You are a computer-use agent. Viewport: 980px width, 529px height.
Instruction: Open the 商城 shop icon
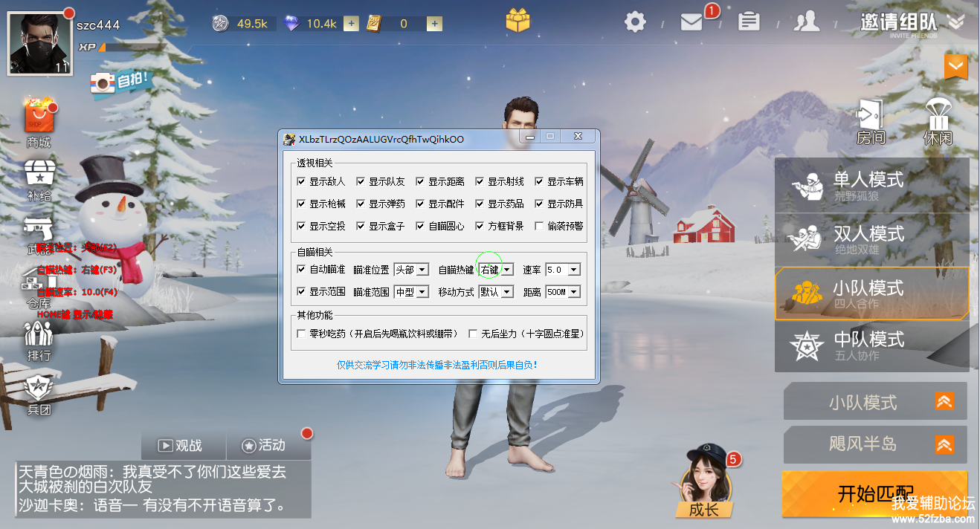tap(39, 123)
